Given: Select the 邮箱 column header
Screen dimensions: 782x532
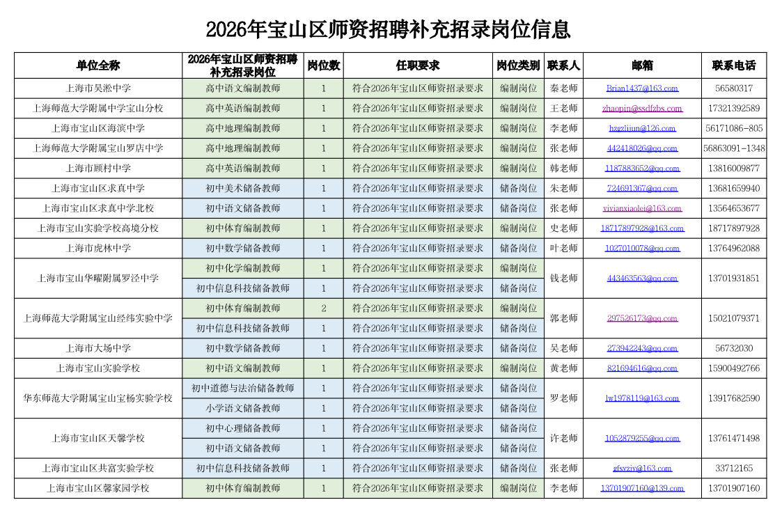Looking at the screenshot, I should click(642, 65).
